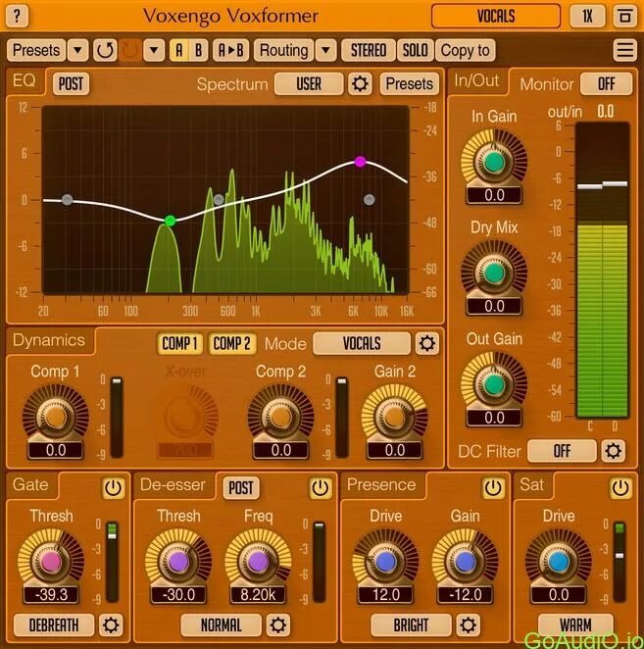Image resolution: width=644 pixels, height=649 pixels.
Task: Click the Comp 1 gain reduction meter
Action: [x=117, y=417]
